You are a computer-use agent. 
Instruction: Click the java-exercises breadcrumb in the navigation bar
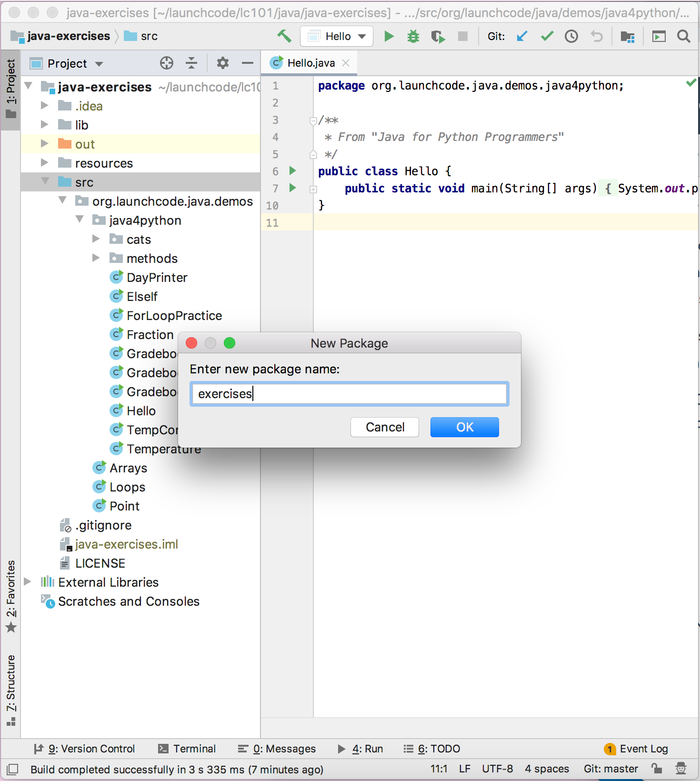click(x=60, y=36)
